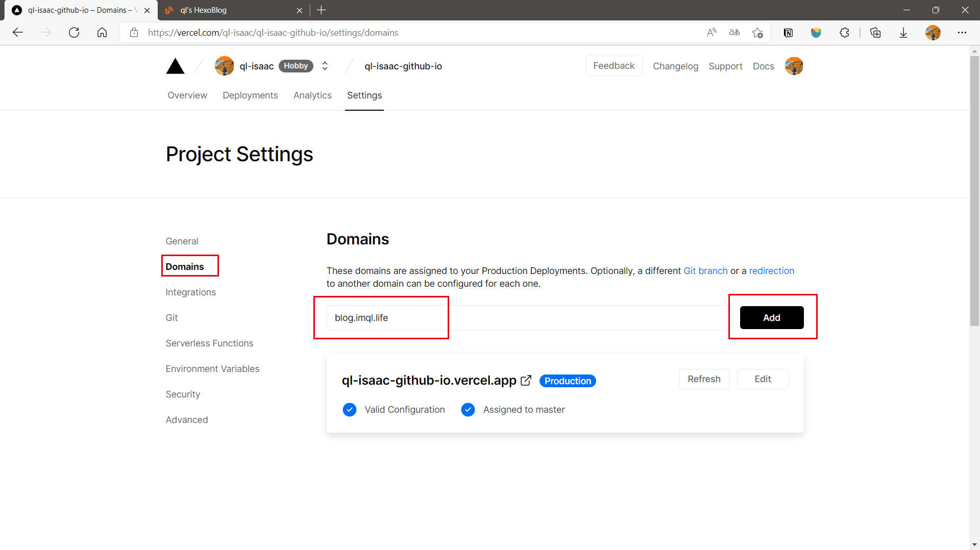The image size is (980, 550).
Task: Open browser Collections icon
Action: point(875,33)
